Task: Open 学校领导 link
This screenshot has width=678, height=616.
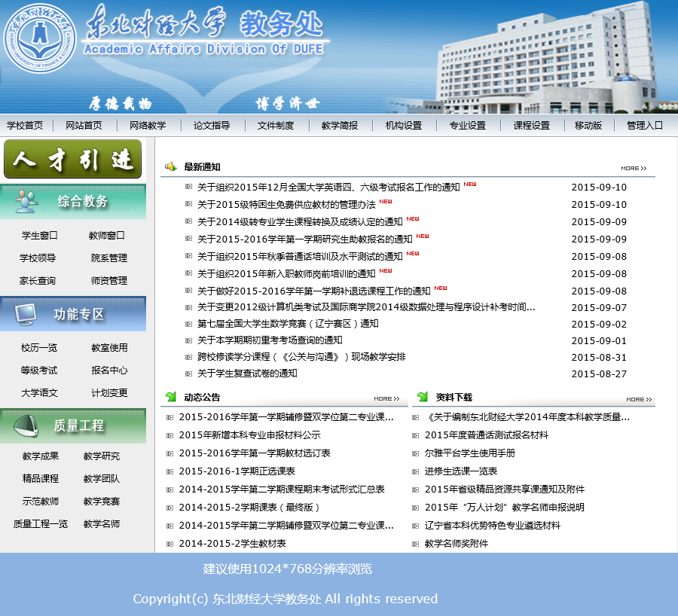Action: click(38, 258)
